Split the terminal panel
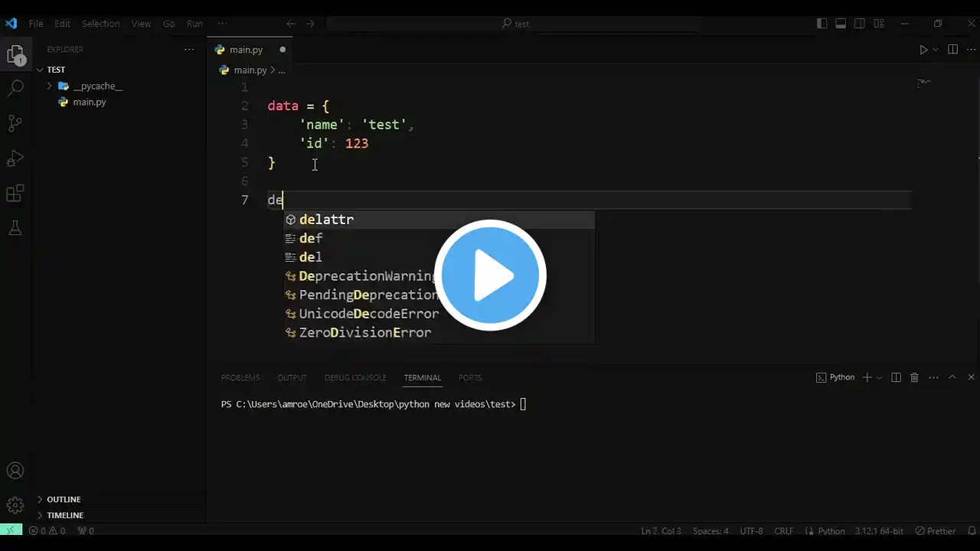This screenshot has width=980, height=551. (x=896, y=377)
